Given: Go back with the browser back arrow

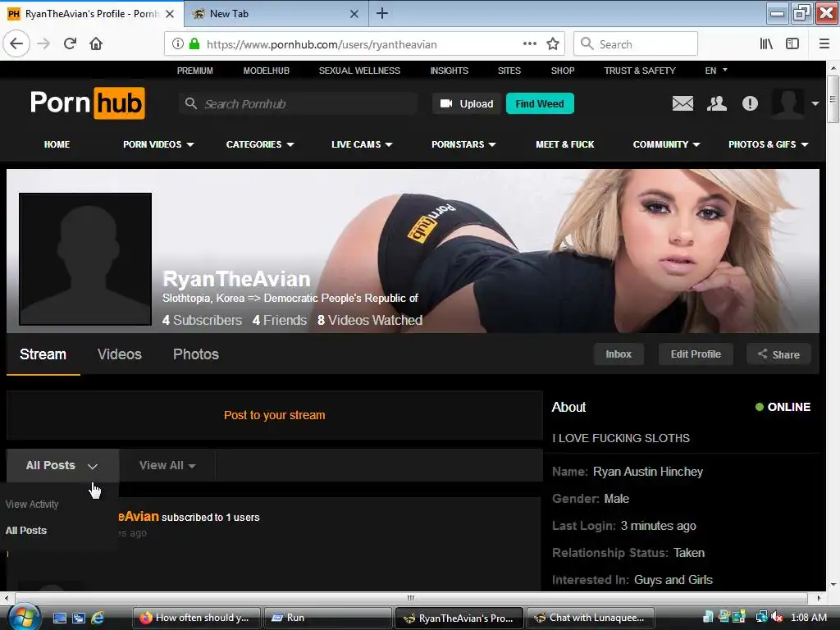Looking at the screenshot, I should click(x=16, y=43).
